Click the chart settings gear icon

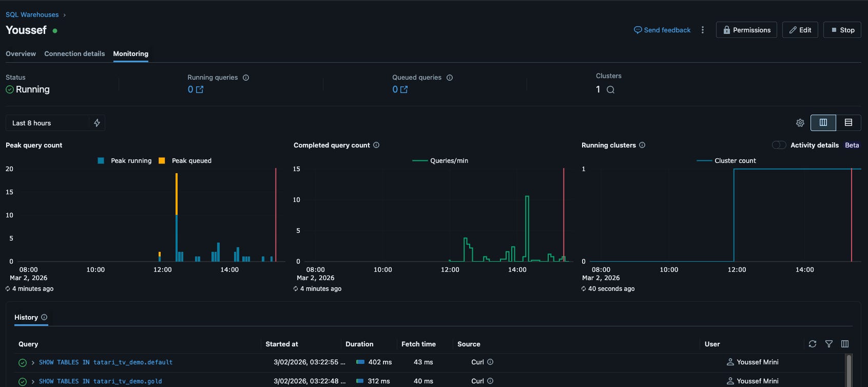800,123
